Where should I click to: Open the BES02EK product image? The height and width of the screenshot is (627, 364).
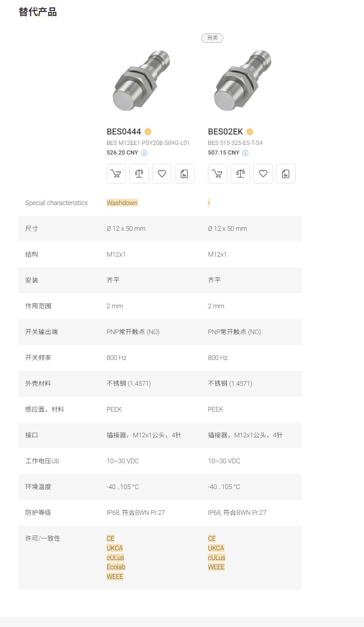click(x=243, y=80)
